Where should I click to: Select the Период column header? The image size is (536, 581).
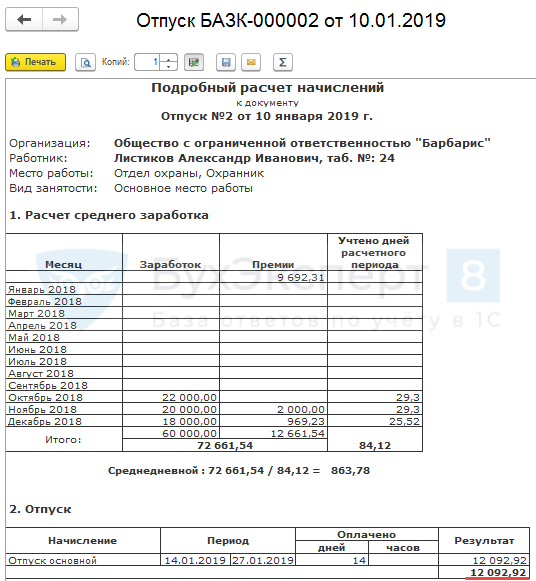point(228,541)
